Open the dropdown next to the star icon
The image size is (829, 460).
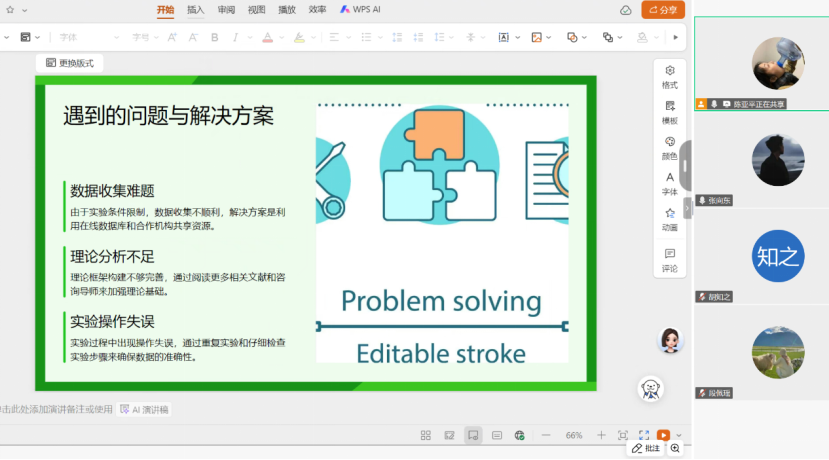[24, 10]
